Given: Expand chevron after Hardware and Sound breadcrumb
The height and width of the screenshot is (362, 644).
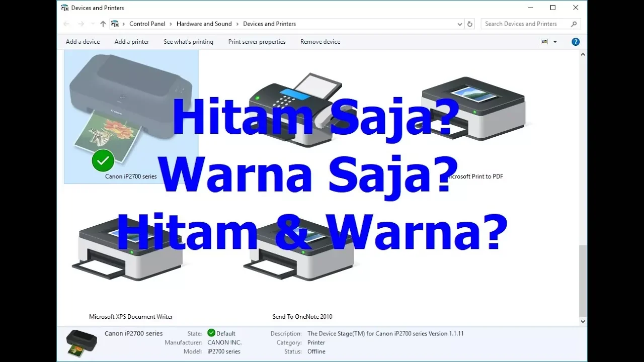Looking at the screenshot, I should pyautogui.click(x=237, y=24).
